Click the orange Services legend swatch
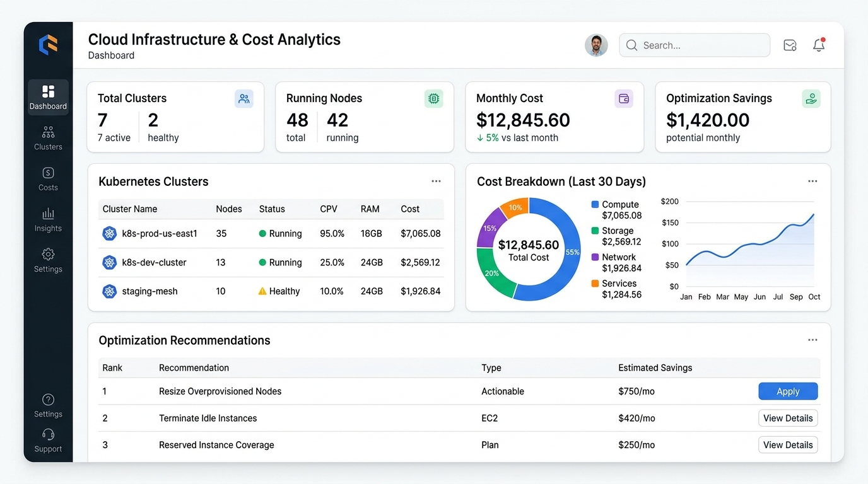The height and width of the screenshot is (484, 868). click(595, 284)
